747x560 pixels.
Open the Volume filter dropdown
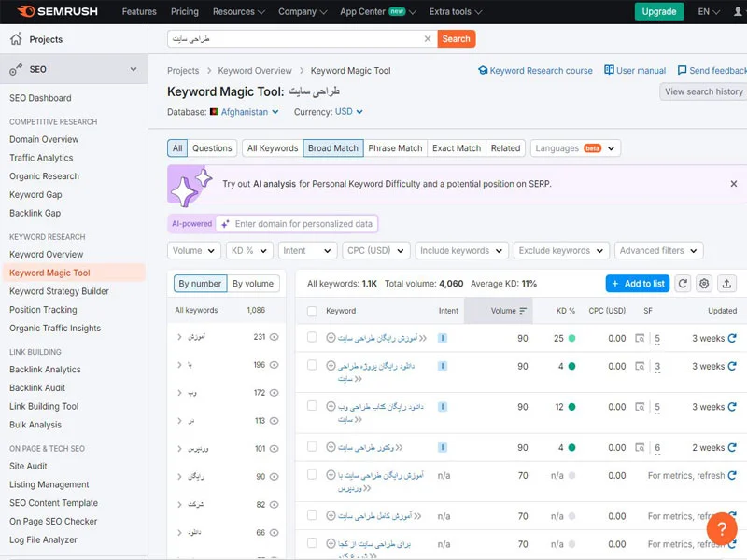click(x=194, y=251)
